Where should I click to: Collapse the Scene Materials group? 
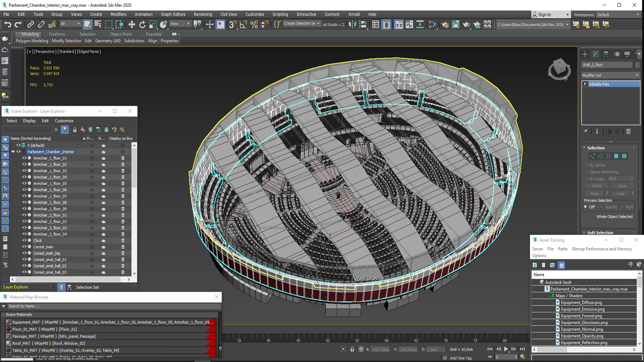4,314
